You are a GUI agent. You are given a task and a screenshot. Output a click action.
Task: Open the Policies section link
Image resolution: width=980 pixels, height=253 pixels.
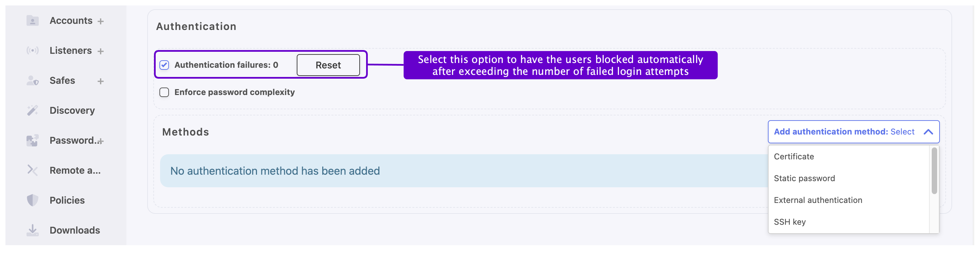[67, 201]
